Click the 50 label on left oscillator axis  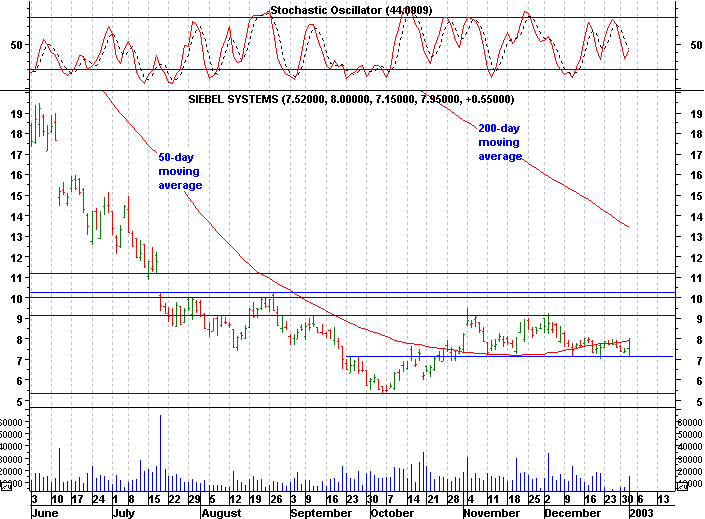coord(17,45)
